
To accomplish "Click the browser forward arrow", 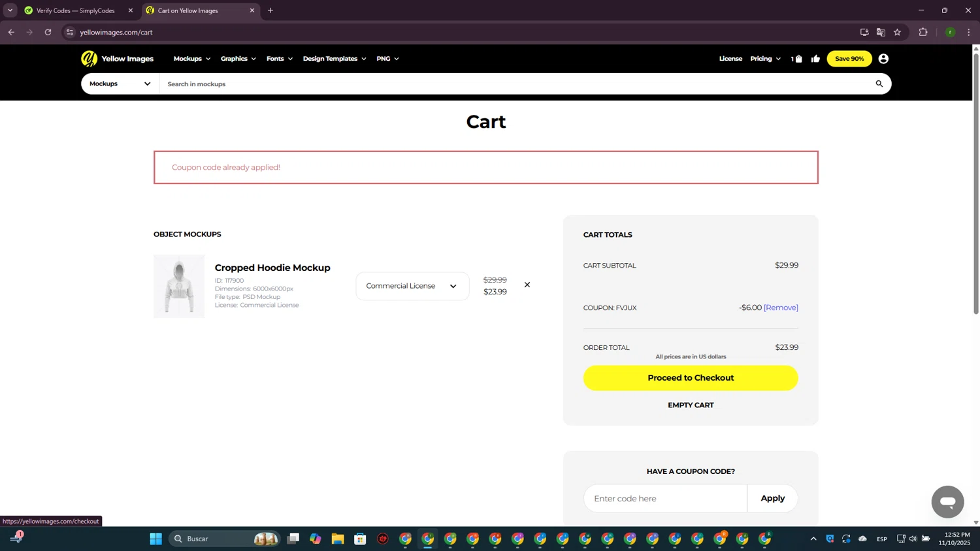I will pos(29,32).
